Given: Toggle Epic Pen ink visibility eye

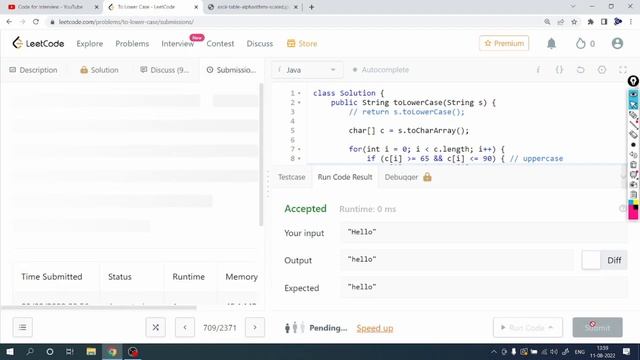Looking at the screenshot, I should 633,95.
